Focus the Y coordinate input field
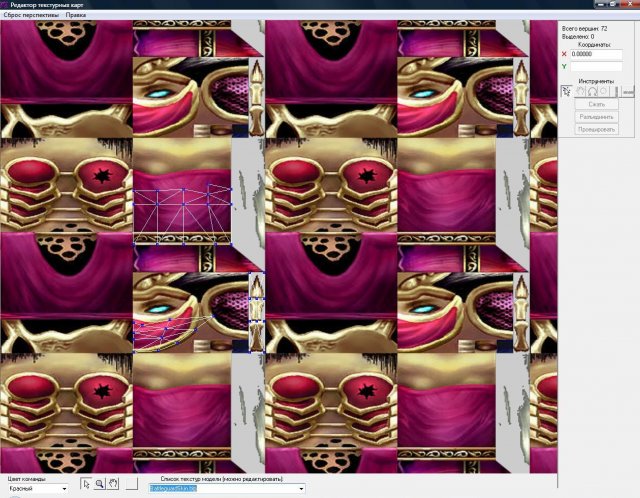Screen dimensions: 640x498 (x=596, y=66)
